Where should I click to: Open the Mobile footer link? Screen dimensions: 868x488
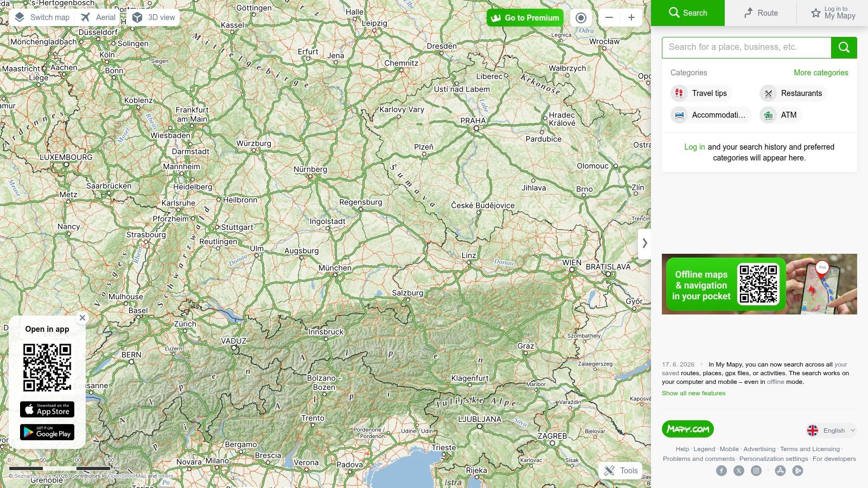click(x=729, y=449)
